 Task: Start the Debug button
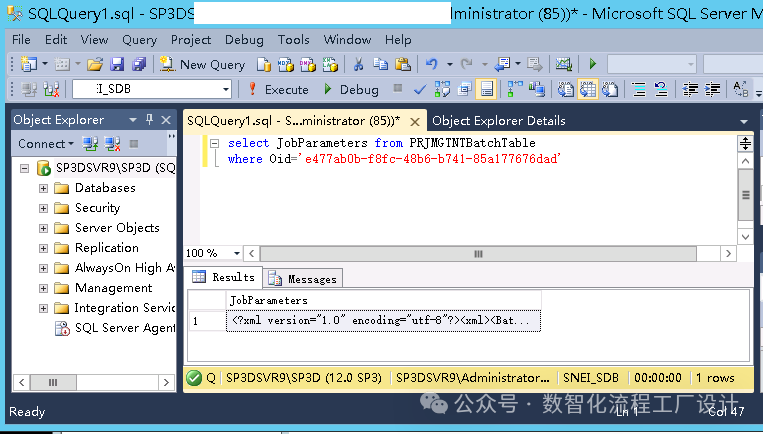pyautogui.click(x=351, y=90)
